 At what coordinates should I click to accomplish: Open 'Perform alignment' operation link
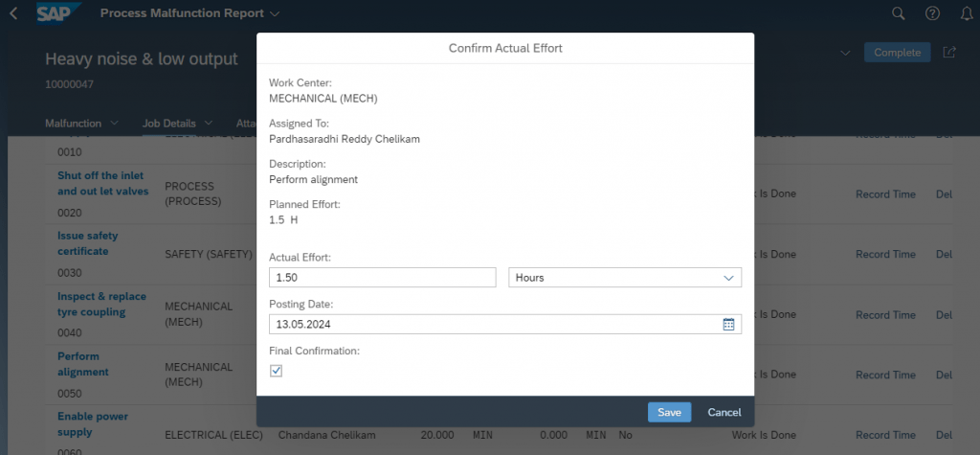(x=83, y=364)
